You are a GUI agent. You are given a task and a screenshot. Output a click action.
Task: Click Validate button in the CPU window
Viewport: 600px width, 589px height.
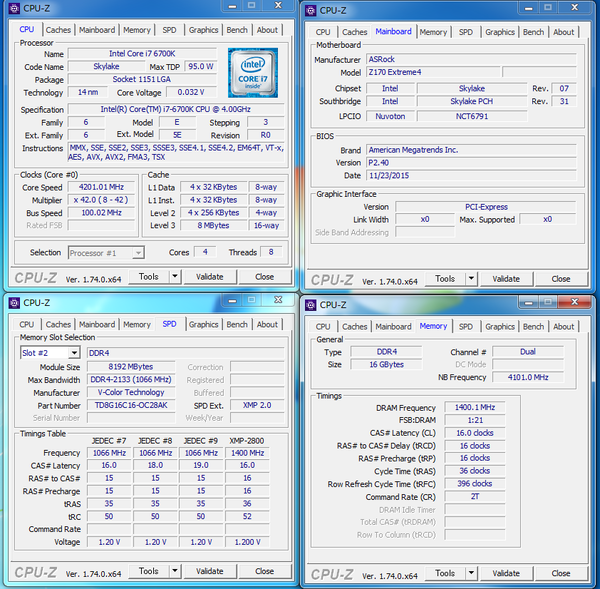210,276
